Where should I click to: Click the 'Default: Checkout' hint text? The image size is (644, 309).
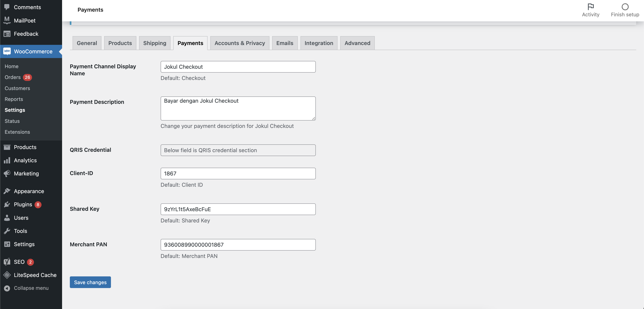[x=183, y=78]
